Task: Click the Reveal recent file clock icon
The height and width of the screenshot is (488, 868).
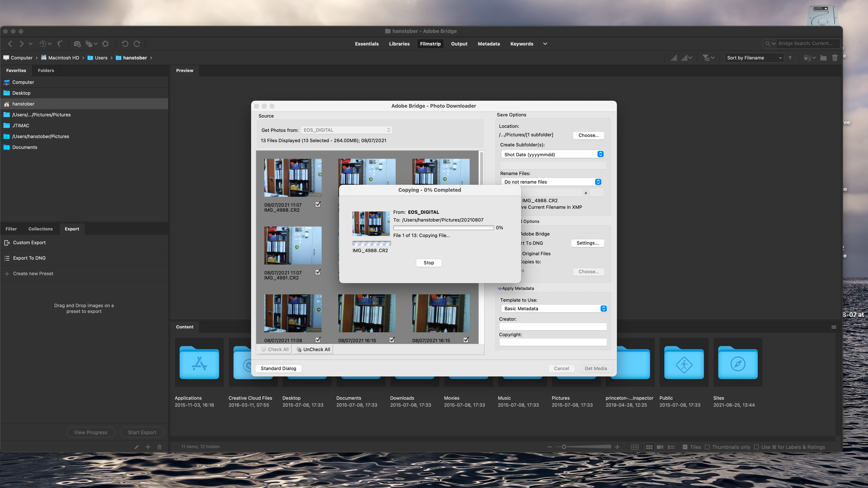Action: coord(43,44)
